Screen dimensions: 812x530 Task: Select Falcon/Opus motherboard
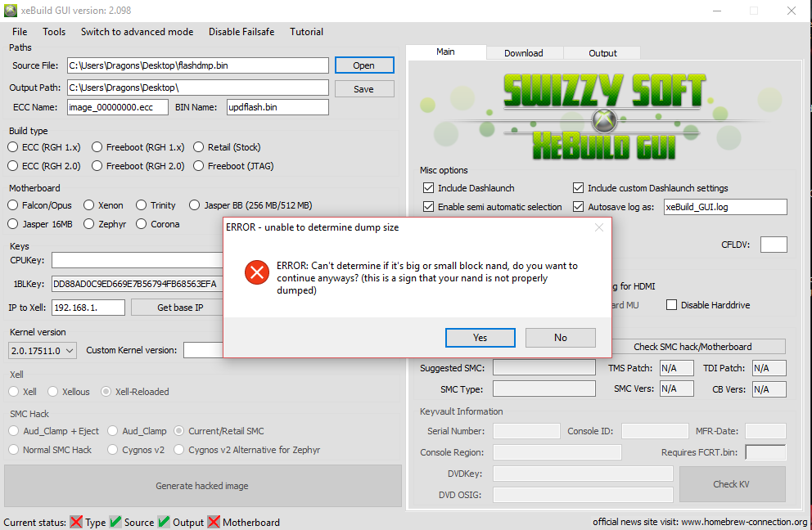[40, 205]
